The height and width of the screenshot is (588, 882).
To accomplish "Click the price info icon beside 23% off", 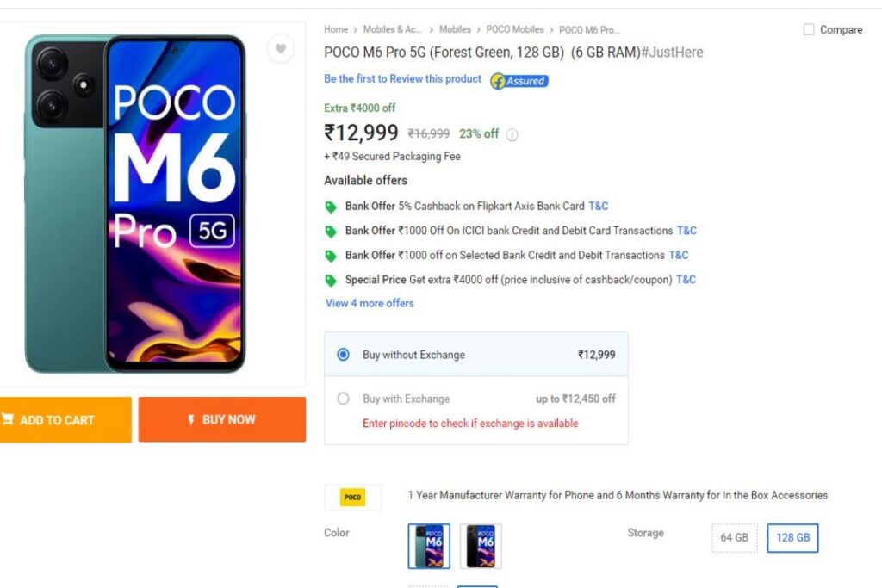I will coord(512,135).
